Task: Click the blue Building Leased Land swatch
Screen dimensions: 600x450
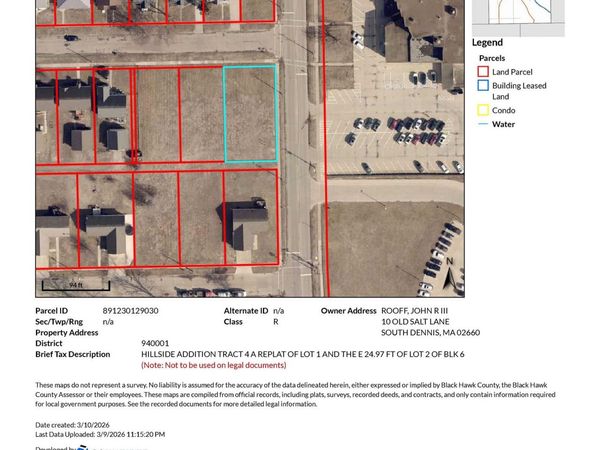Action: pyautogui.click(x=483, y=85)
